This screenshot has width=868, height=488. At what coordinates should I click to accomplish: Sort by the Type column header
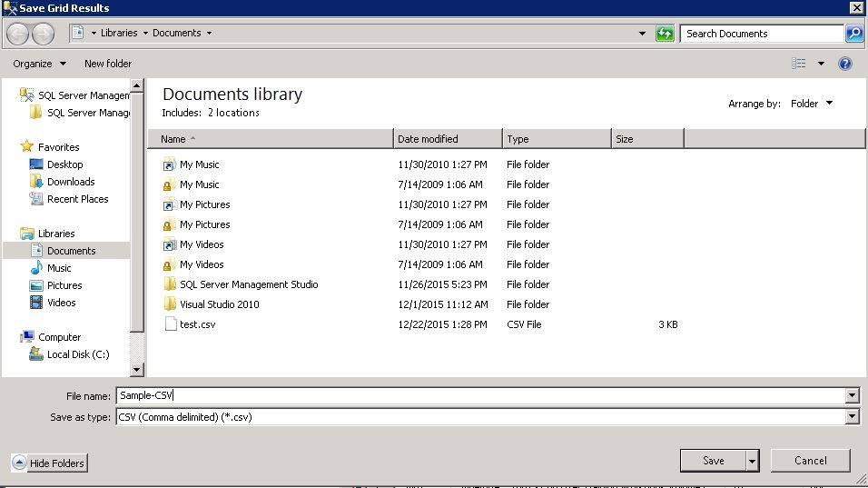point(557,139)
